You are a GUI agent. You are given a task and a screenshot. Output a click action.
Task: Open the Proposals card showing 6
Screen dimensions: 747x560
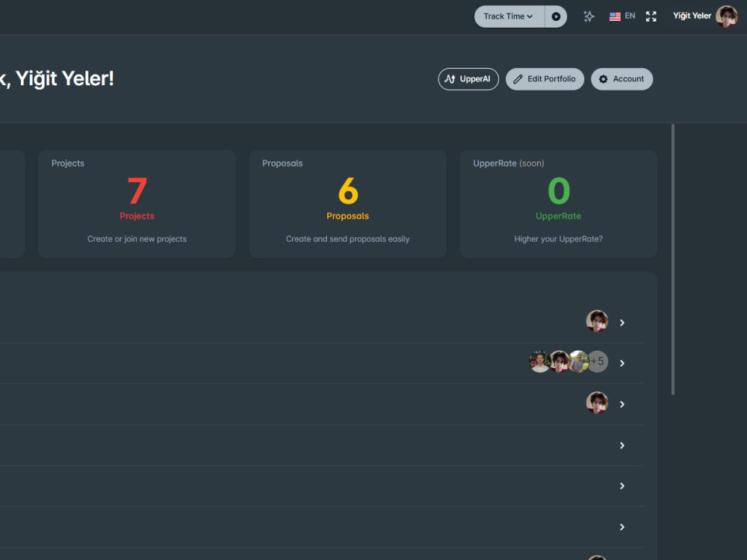(x=348, y=204)
